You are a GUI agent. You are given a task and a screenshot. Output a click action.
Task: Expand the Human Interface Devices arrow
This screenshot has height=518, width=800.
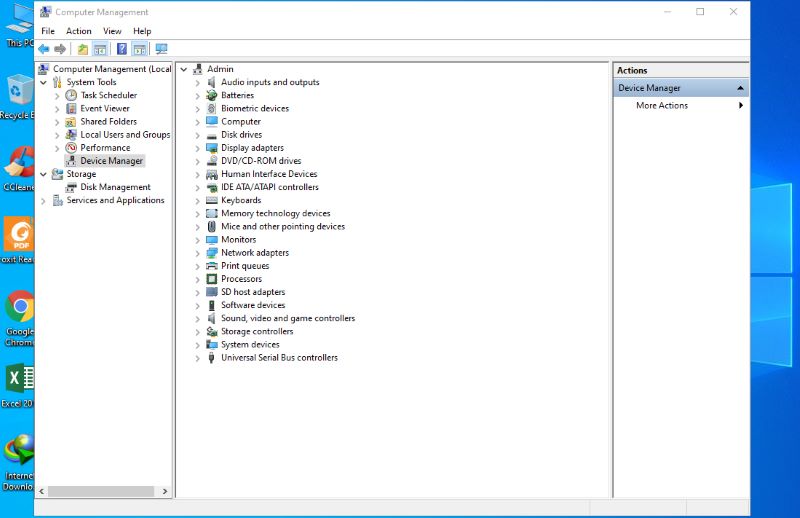coord(197,175)
